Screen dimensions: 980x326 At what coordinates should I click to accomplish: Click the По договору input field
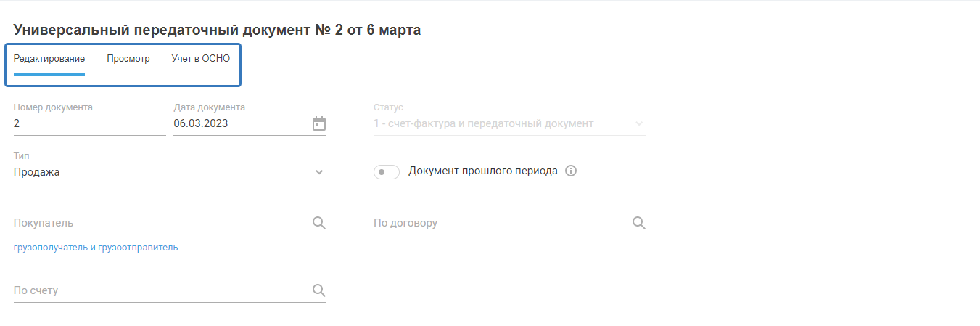(501, 223)
